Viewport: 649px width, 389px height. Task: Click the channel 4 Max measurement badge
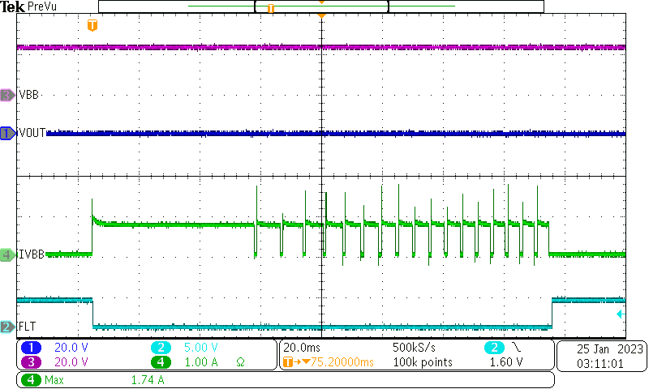[x=31, y=380]
